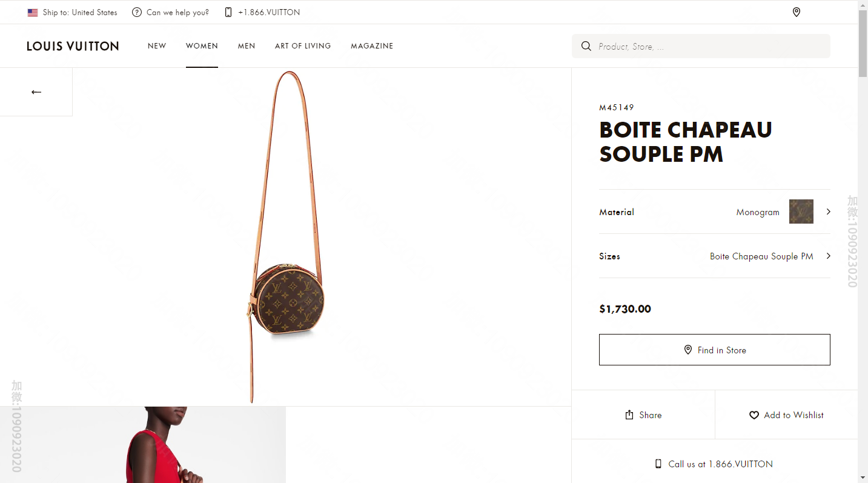Click the wishlist heart icon
The height and width of the screenshot is (483, 868).
(x=754, y=415)
